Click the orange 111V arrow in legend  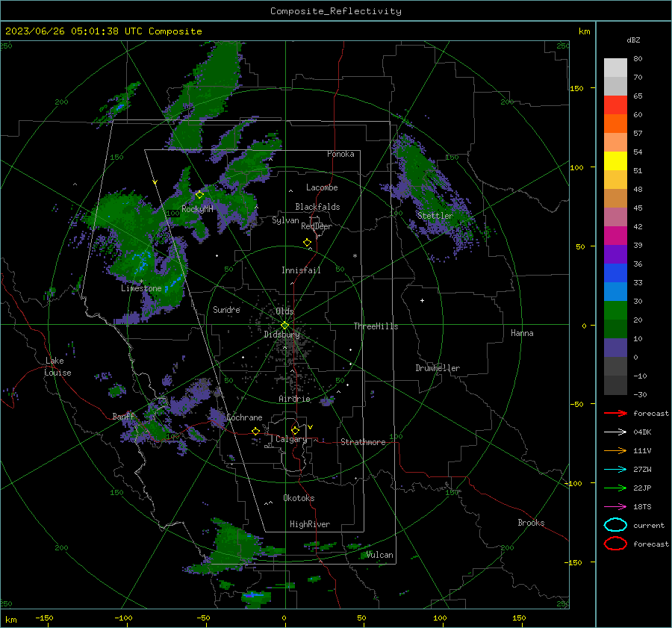[615, 450]
